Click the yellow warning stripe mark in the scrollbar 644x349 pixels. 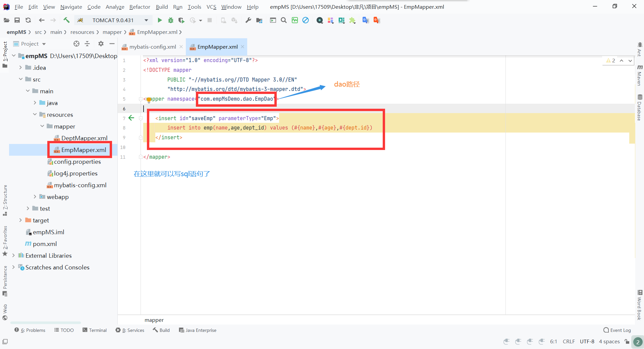point(632,138)
